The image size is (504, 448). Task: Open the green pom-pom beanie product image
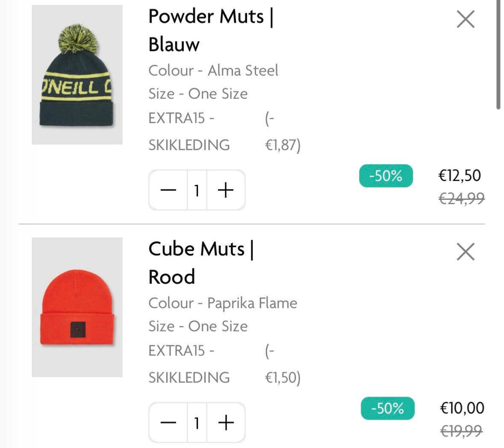[77, 75]
